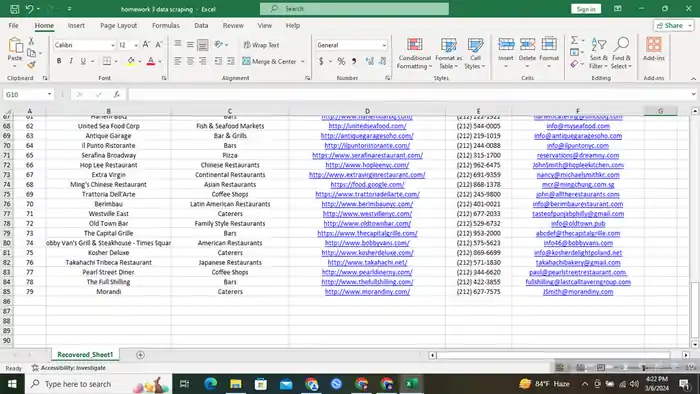Click the Recovered_Sheet1 sheet tab

pyautogui.click(x=85, y=354)
